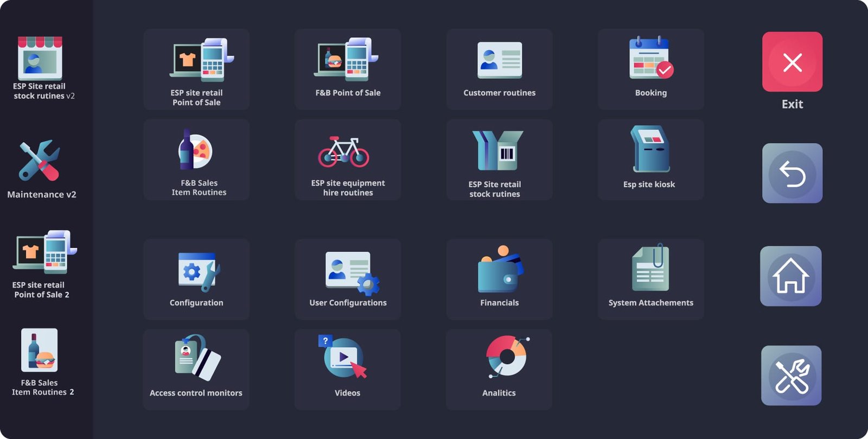Open the Financials wallet tile

coord(499,279)
